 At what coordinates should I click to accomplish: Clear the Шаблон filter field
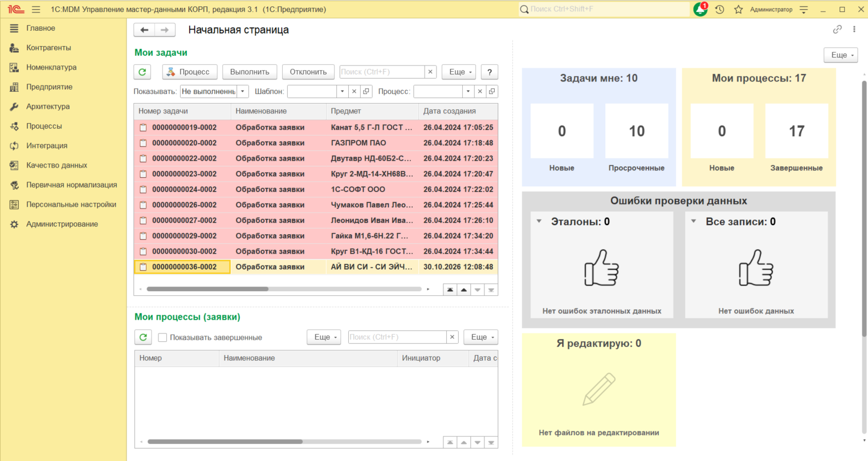[x=354, y=91]
